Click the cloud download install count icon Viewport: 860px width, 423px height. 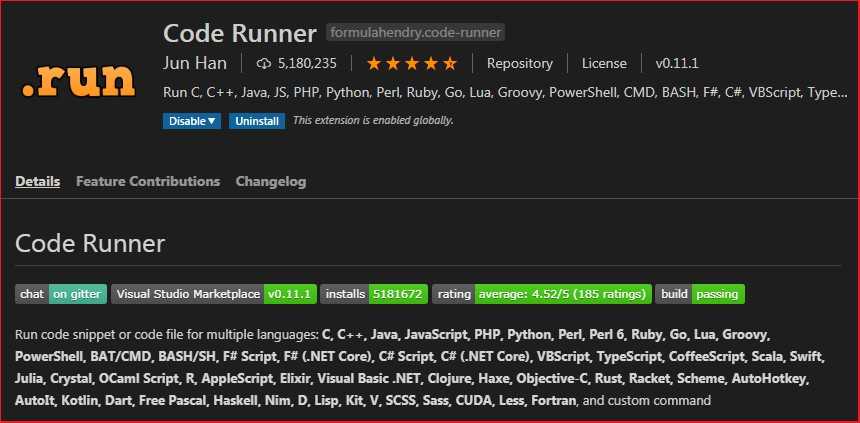coord(264,64)
